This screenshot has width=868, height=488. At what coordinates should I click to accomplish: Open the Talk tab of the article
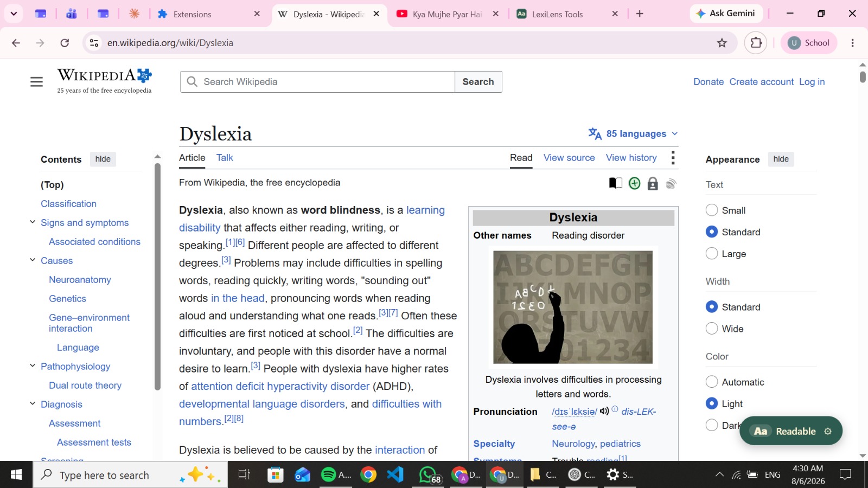point(225,158)
